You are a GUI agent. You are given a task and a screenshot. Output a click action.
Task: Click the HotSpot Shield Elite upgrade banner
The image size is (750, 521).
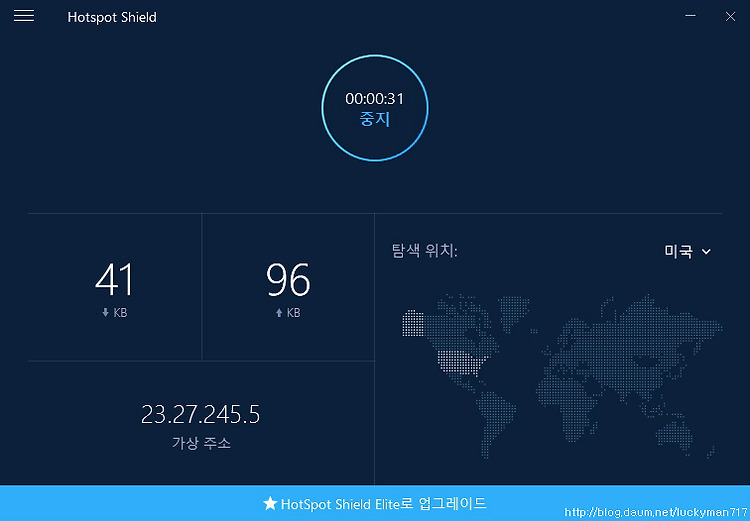(x=375, y=503)
